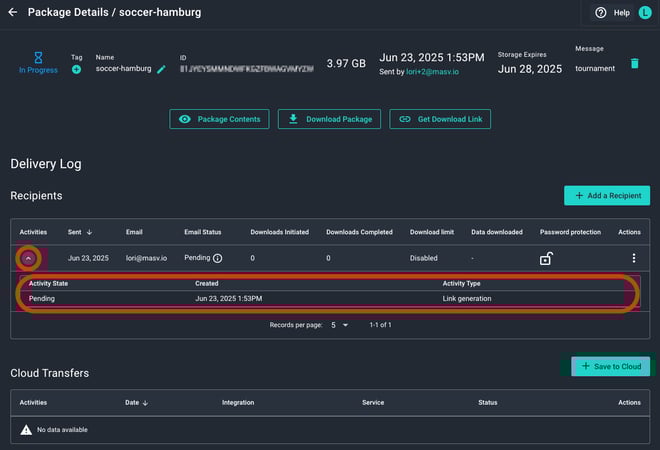
Task: Click the Downloads Completed column header
Action: (359, 232)
